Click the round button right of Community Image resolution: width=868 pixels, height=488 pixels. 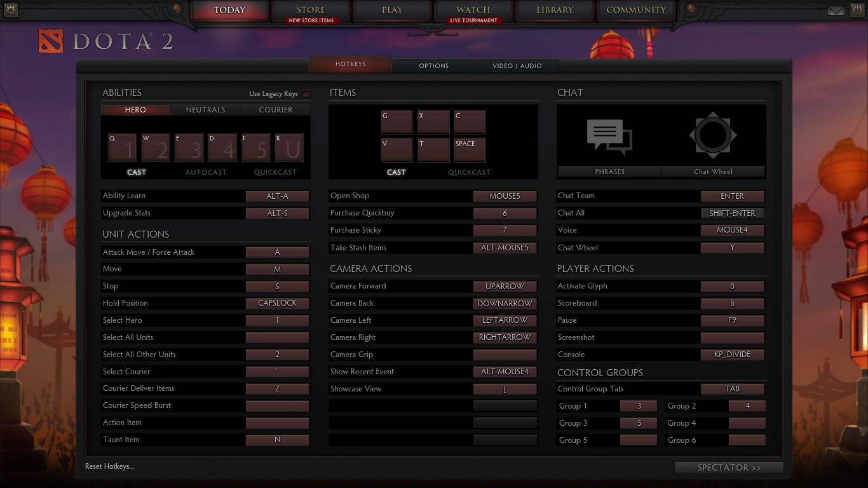point(691,9)
